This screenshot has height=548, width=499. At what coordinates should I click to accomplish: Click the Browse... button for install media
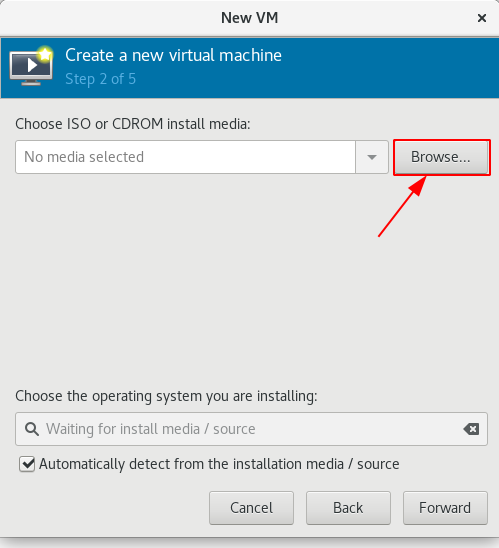tap(441, 157)
